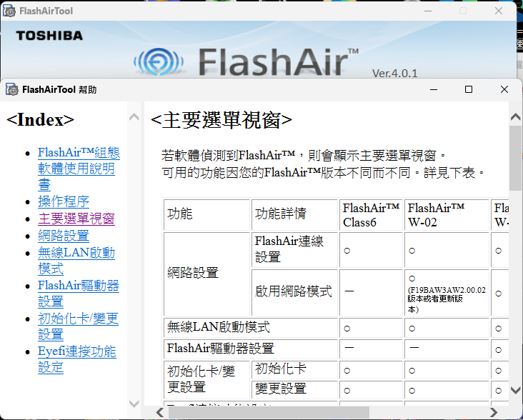Click the TOSHIBA logo

point(49,36)
